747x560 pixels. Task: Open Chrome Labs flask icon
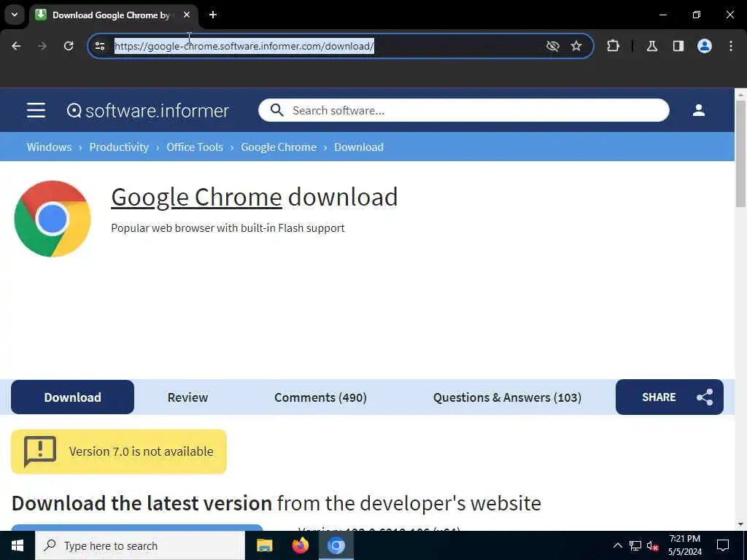coord(652,46)
